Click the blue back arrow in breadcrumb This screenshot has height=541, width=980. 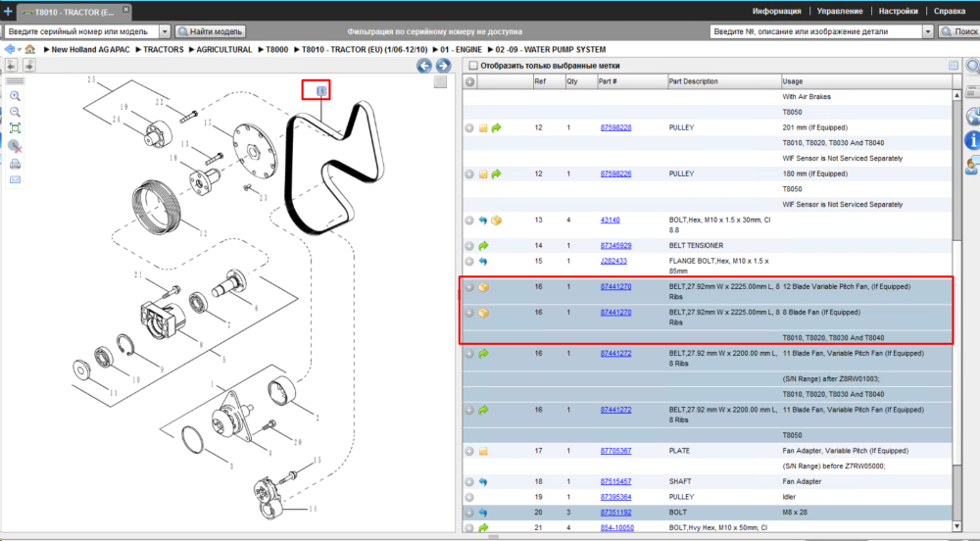pyautogui.click(x=10, y=49)
